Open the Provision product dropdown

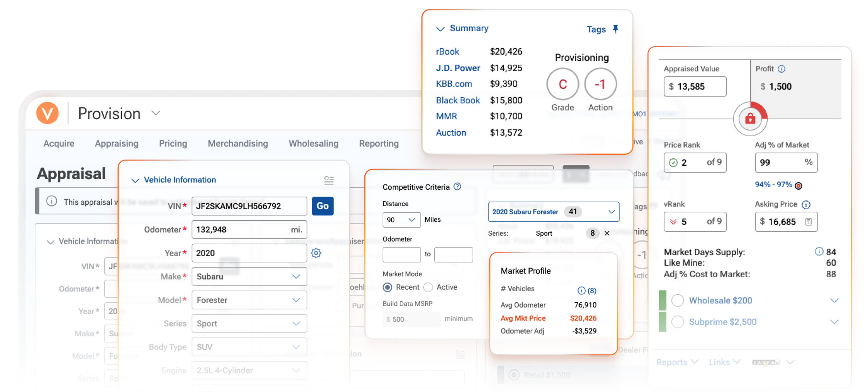[x=156, y=113]
